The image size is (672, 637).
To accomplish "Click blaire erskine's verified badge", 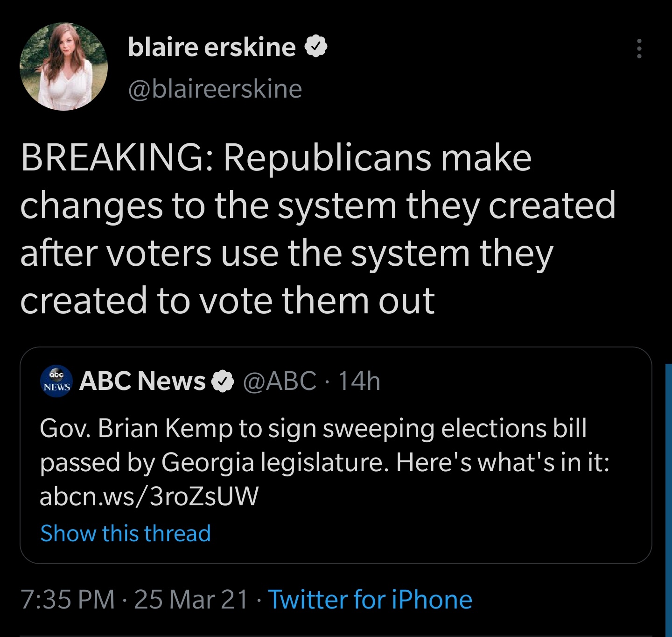I will coord(316,47).
